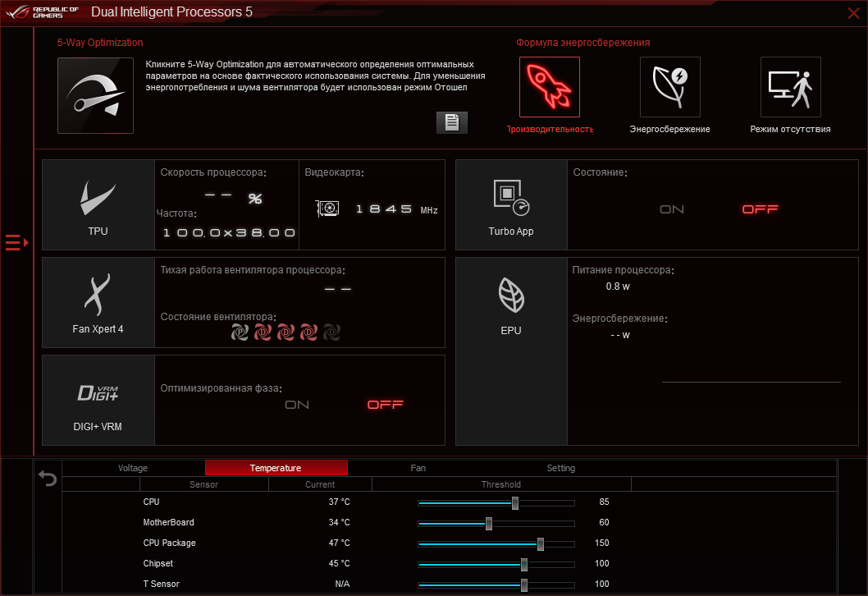868x596 pixels.
Task: Click the Republic of Gamers logo
Action: pyautogui.click(x=42, y=12)
